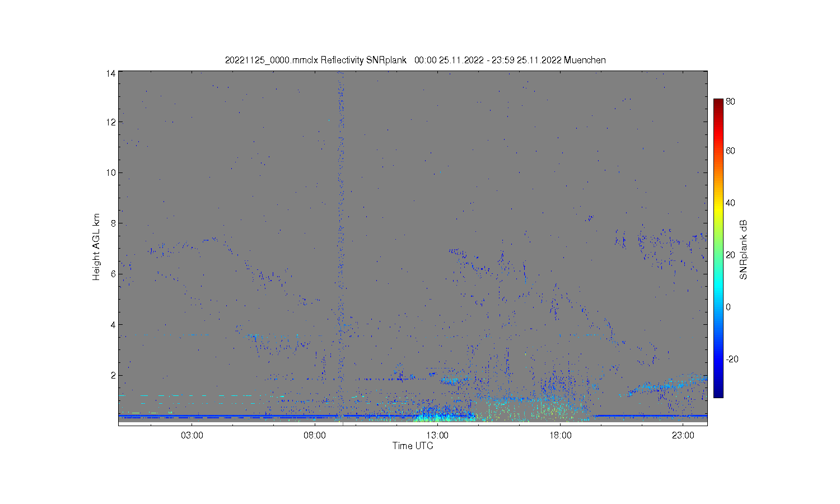Click the height tick label 8
Image resolution: width=840 pixels, height=504 pixels.
(113, 223)
